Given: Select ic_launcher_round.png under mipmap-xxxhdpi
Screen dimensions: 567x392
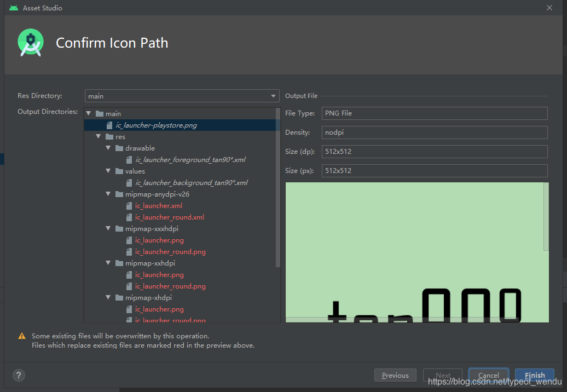Looking at the screenshot, I should [x=170, y=252].
